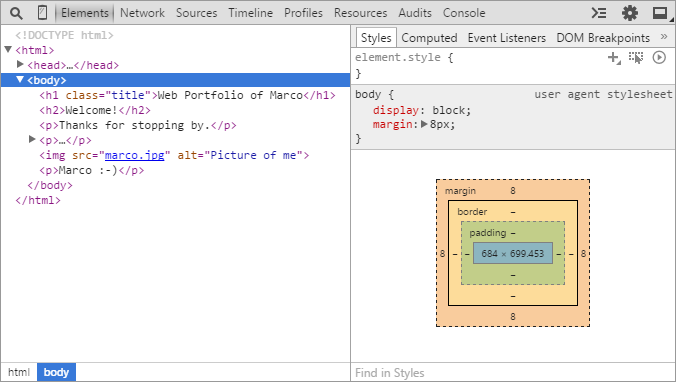Screen dimensions: 676x382
Task: Add a new style rule plus icon
Action: click(613, 57)
